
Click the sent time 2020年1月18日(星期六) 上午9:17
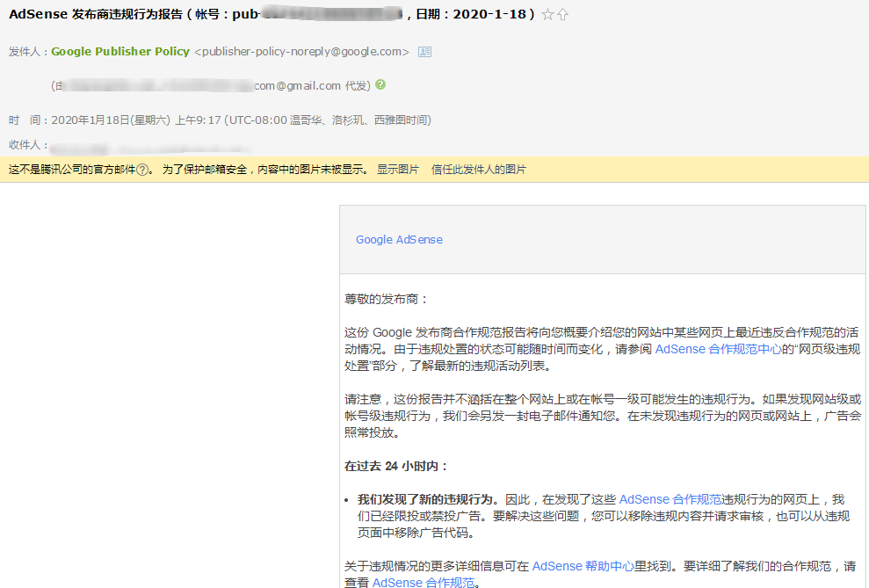(136, 120)
